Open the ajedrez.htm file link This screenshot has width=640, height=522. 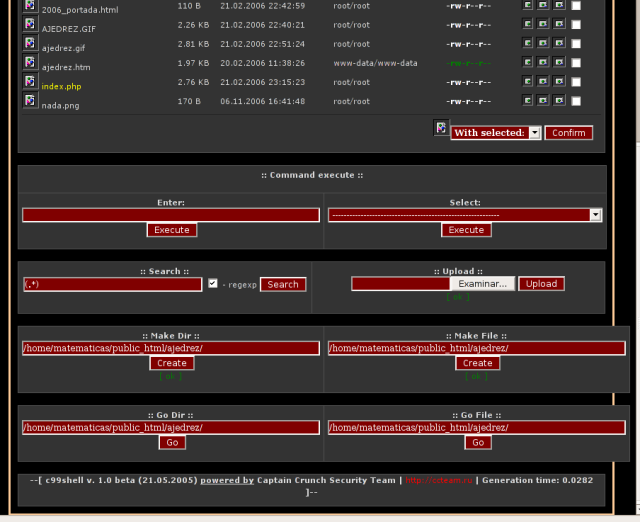coord(66,67)
